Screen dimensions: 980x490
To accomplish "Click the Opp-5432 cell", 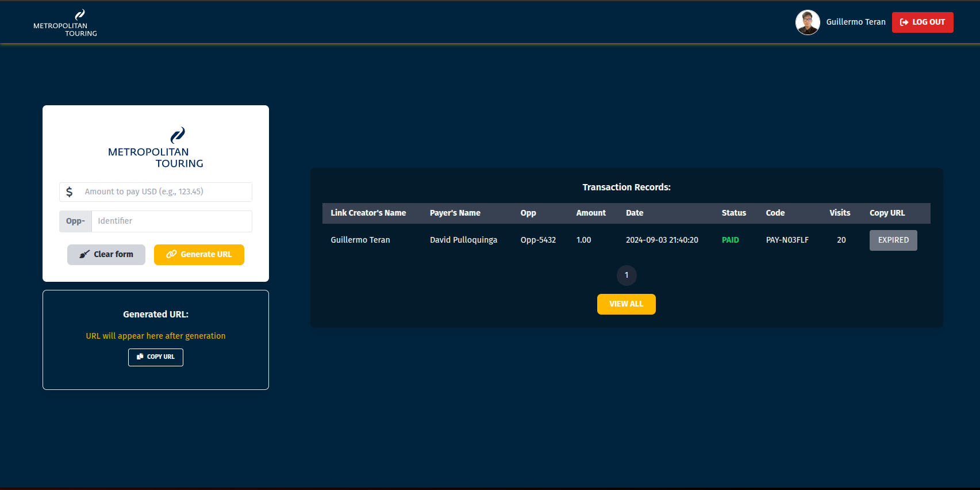I will click(539, 240).
